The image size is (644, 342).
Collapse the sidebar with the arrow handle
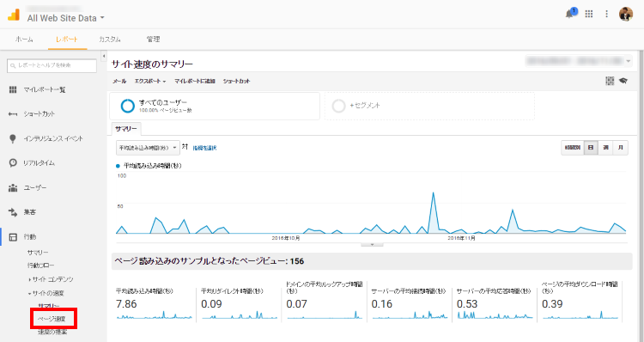[x=104, y=56]
